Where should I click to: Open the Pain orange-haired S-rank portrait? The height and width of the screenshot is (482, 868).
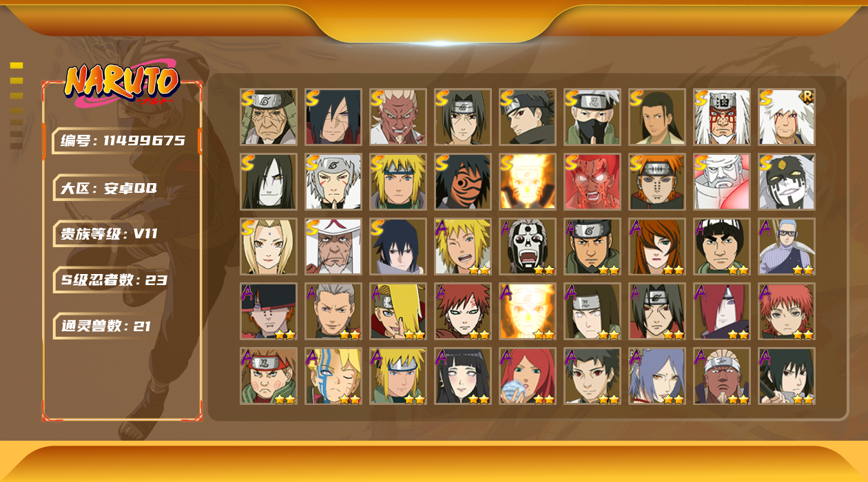point(657,182)
